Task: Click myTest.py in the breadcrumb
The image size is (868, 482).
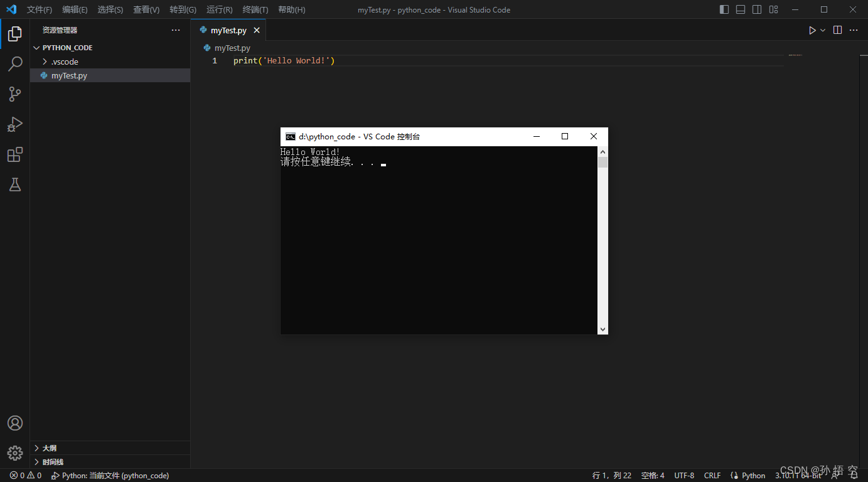Action: (x=232, y=48)
